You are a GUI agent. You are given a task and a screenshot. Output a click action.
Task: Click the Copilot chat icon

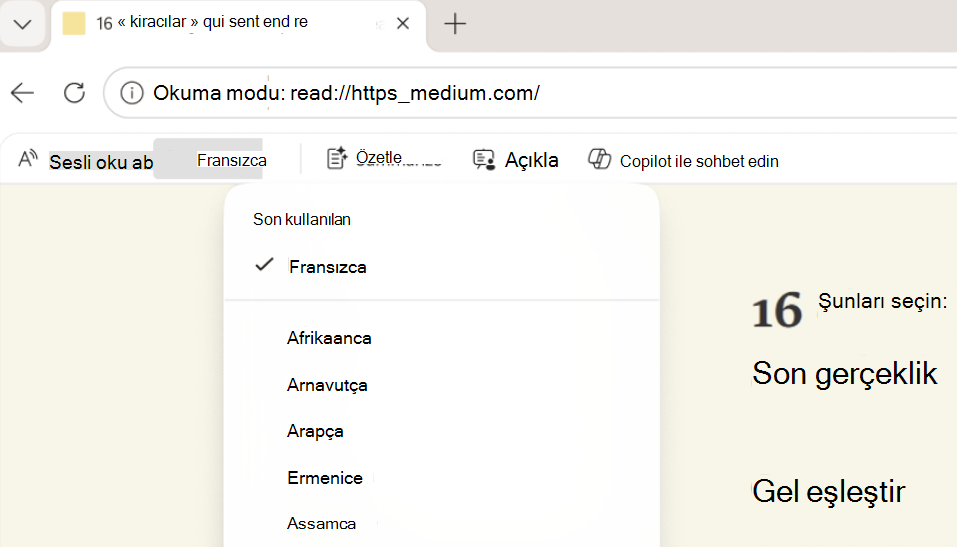coord(599,159)
